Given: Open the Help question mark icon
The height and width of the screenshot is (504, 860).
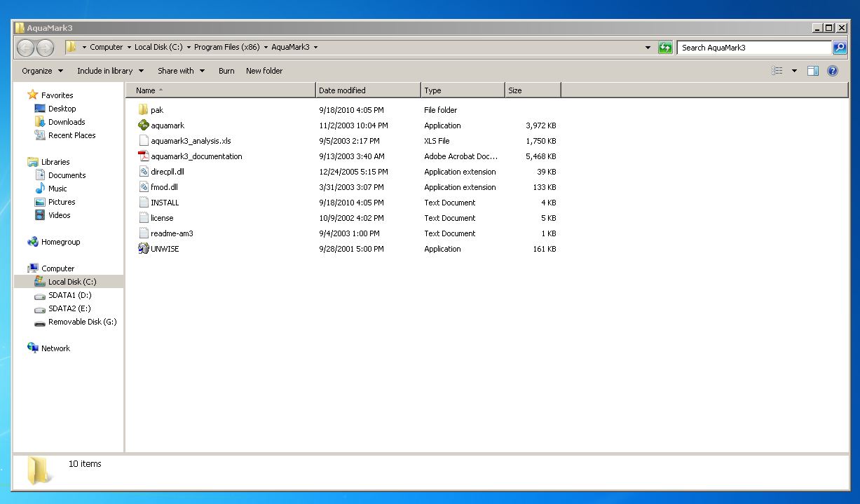Looking at the screenshot, I should pos(832,71).
